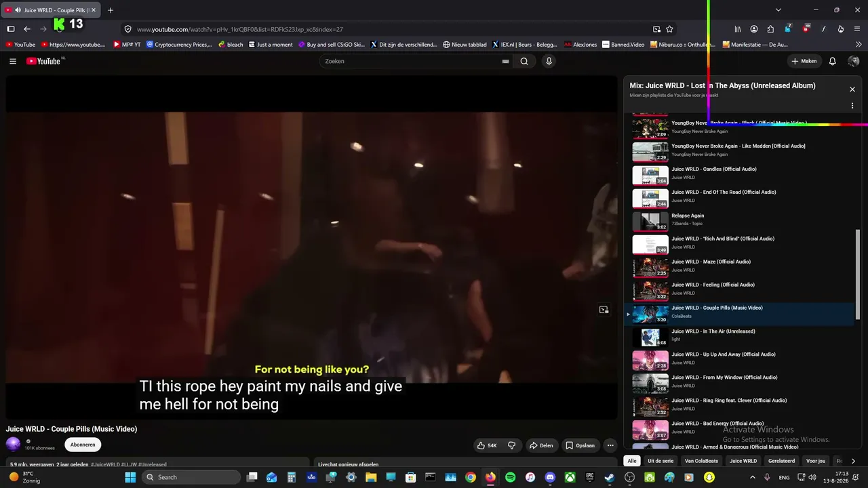
Task: Select the Voor jou chip
Action: [816, 461]
